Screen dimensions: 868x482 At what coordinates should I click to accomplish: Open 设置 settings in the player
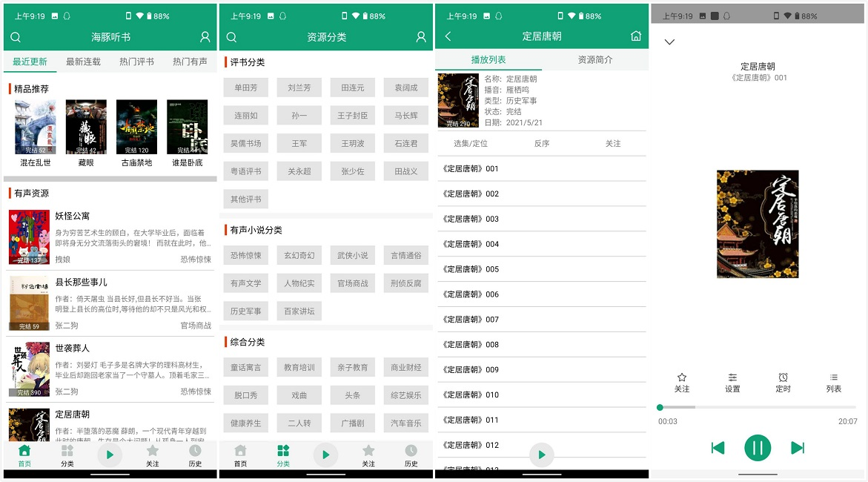click(732, 382)
